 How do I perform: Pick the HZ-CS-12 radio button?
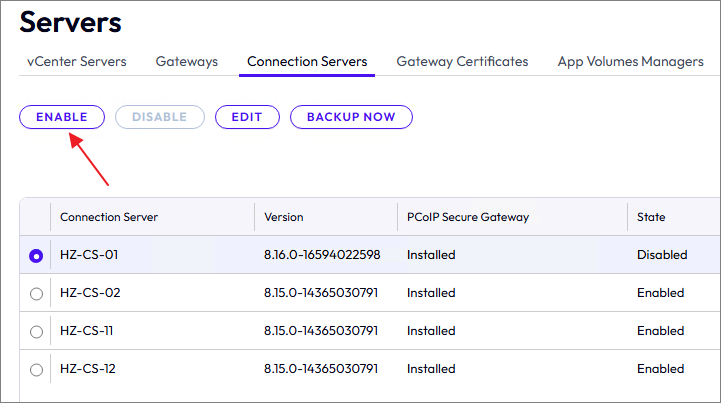pos(37,369)
